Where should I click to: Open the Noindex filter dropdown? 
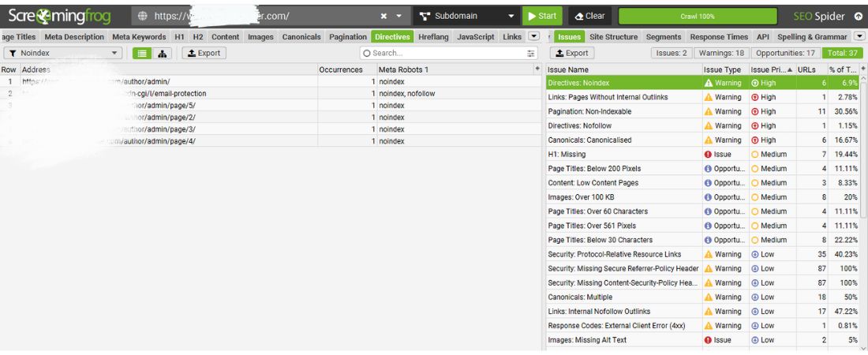tap(63, 53)
